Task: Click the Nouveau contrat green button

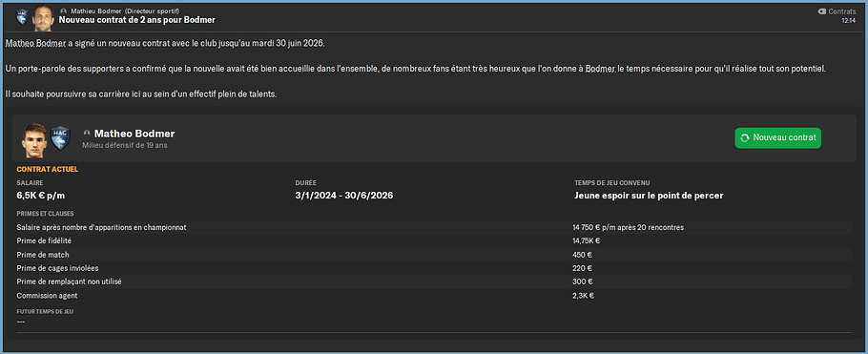Action: (x=777, y=138)
